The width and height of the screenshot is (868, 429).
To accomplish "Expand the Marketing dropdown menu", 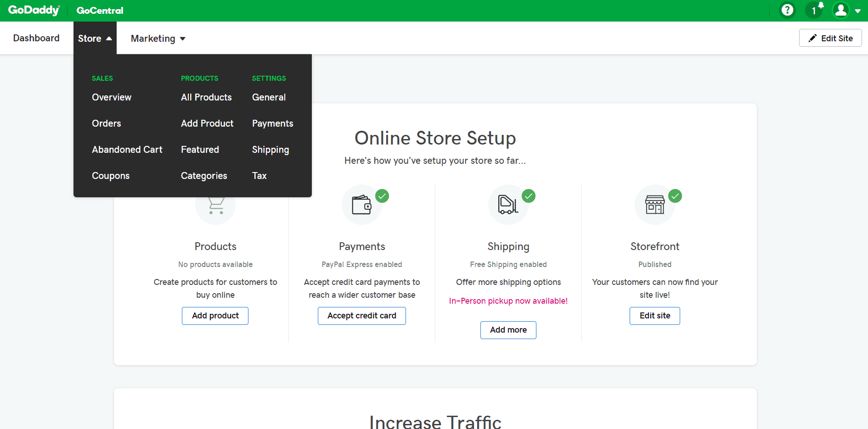I will 158,39.
